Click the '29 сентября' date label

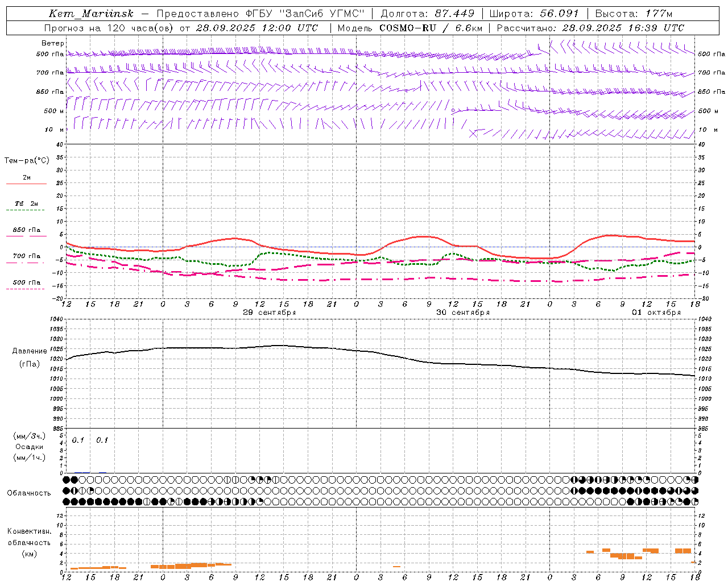[270, 313]
